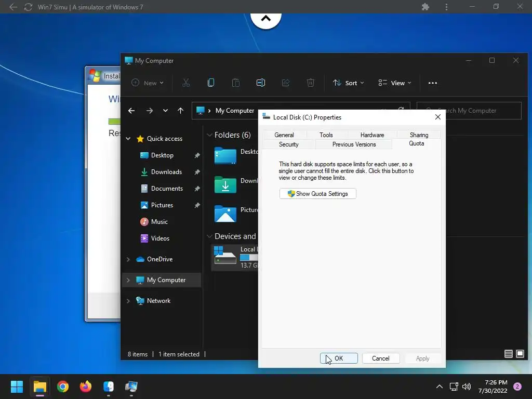Click the volume speaker tray icon
Image resolution: width=532 pixels, height=399 pixels.
pyautogui.click(x=467, y=387)
